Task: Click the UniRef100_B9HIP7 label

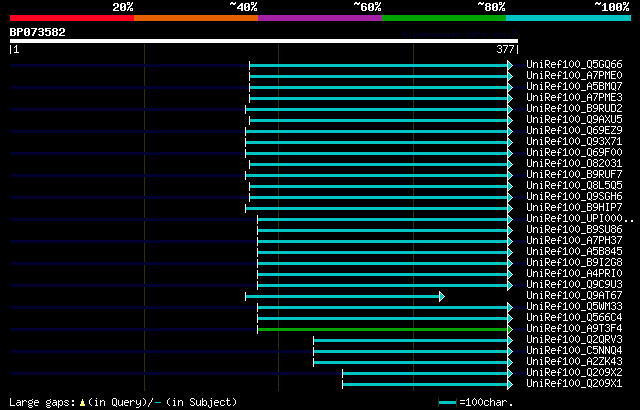Action: click(x=574, y=208)
